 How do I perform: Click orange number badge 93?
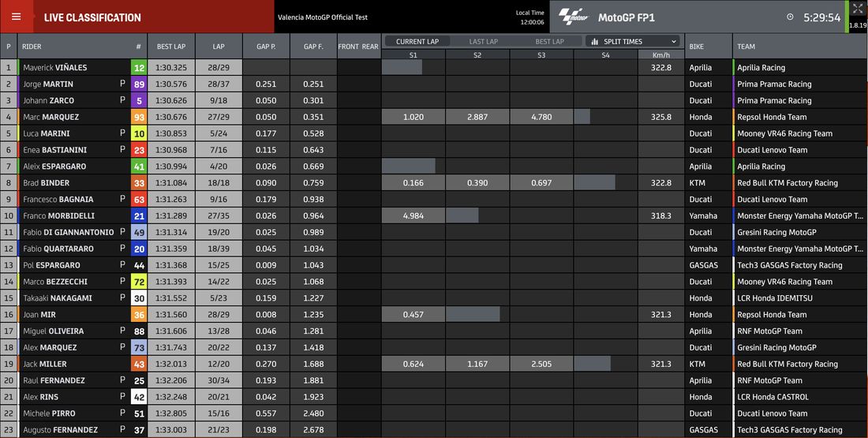point(139,118)
